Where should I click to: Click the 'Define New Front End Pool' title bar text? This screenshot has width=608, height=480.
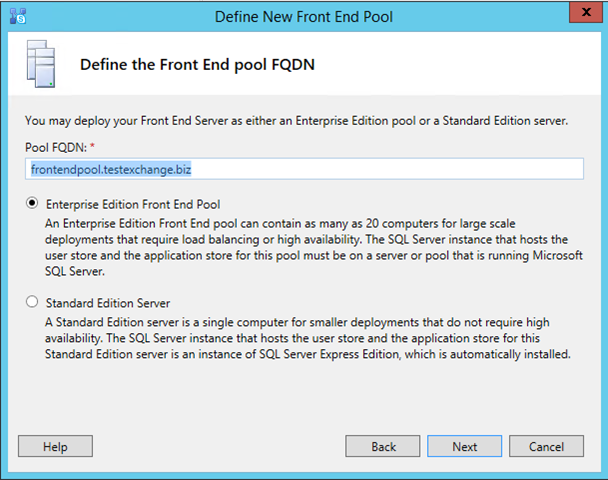pyautogui.click(x=304, y=17)
